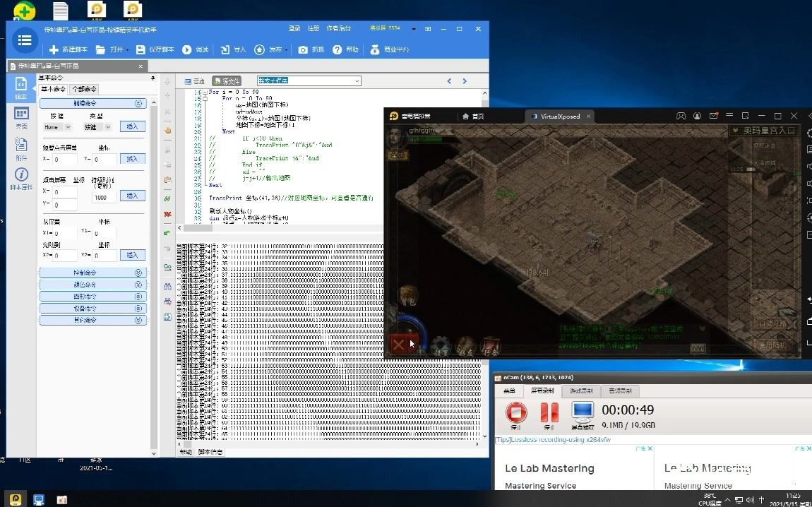Expand the 其它命令 section
This screenshot has width=812, height=507.
point(92,321)
